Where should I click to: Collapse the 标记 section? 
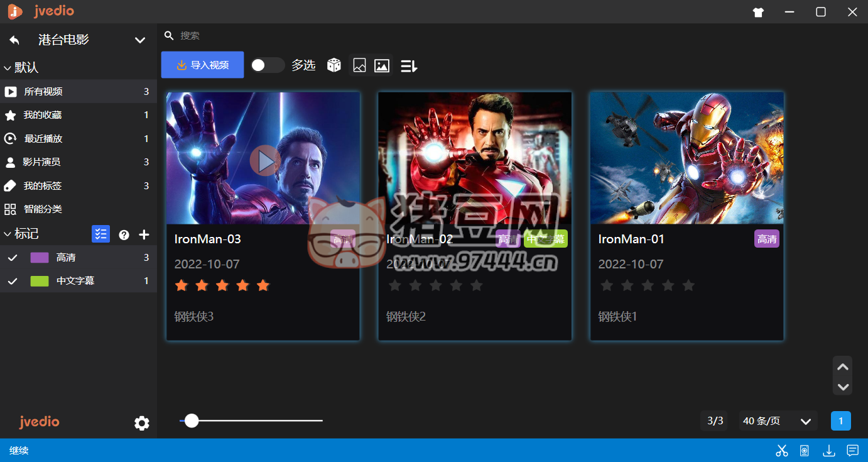[8, 234]
